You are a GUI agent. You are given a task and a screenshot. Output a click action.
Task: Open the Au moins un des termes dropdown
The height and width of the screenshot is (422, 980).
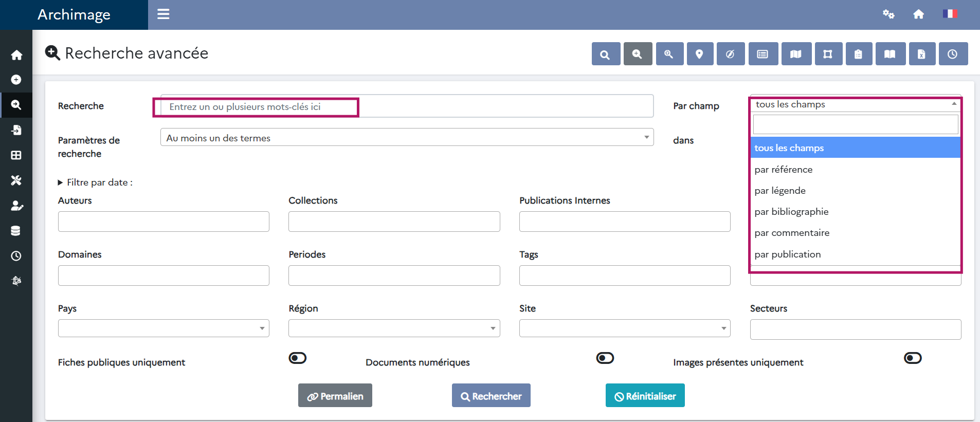click(x=407, y=137)
